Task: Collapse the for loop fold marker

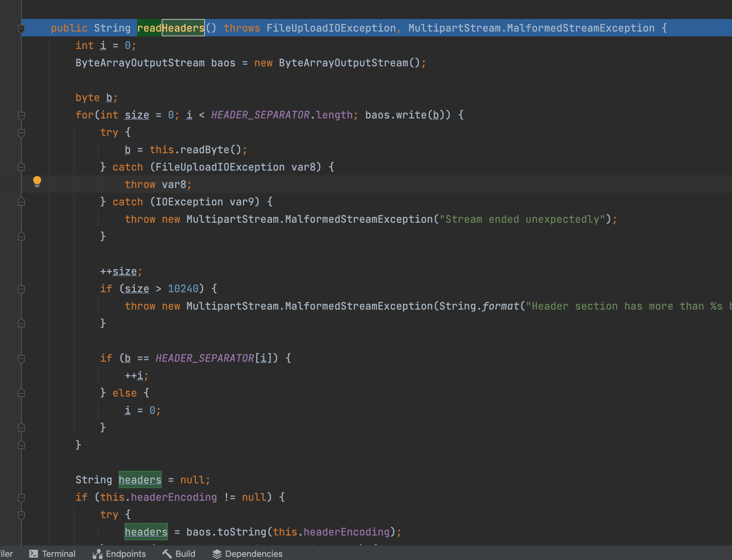Action: pyautogui.click(x=21, y=115)
